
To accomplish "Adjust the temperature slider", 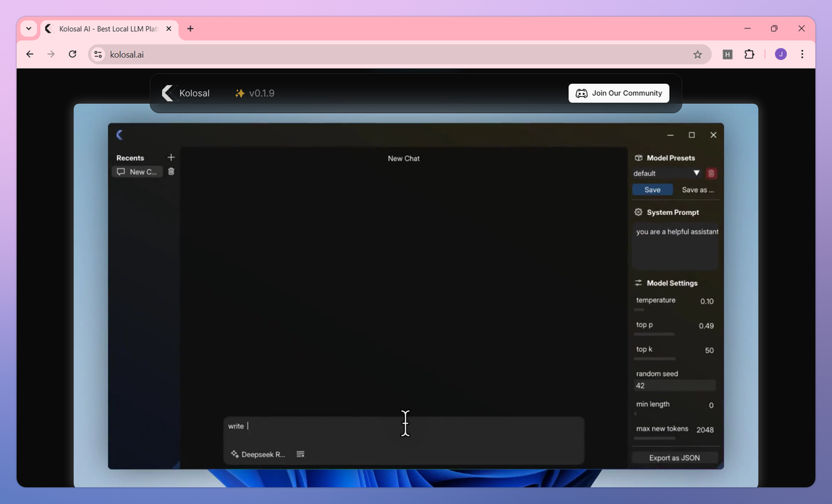I will pos(639,310).
